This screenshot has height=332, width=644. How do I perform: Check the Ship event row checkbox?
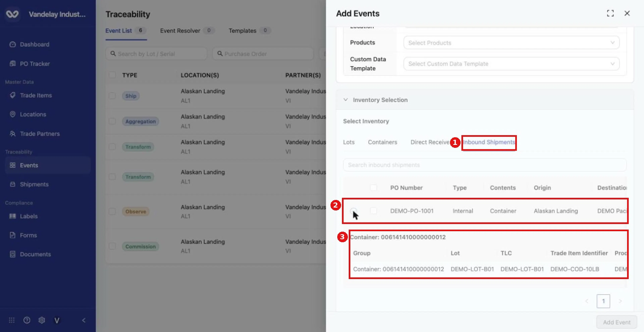112,96
